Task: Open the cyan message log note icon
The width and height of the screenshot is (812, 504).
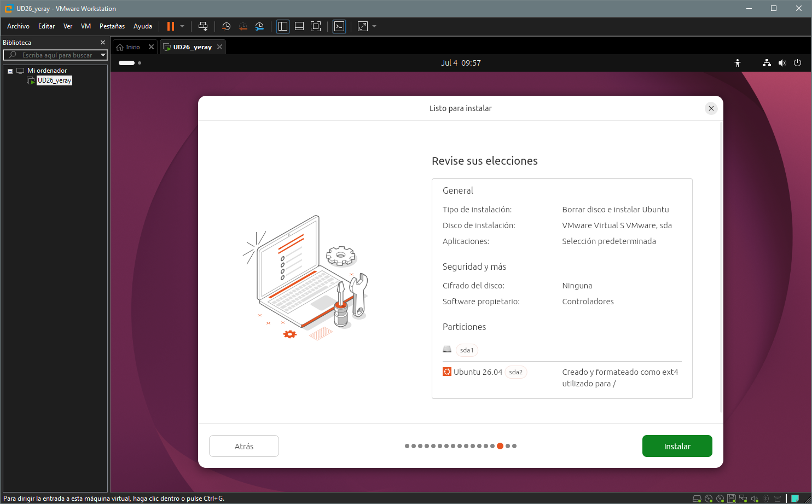Action: [x=795, y=499]
